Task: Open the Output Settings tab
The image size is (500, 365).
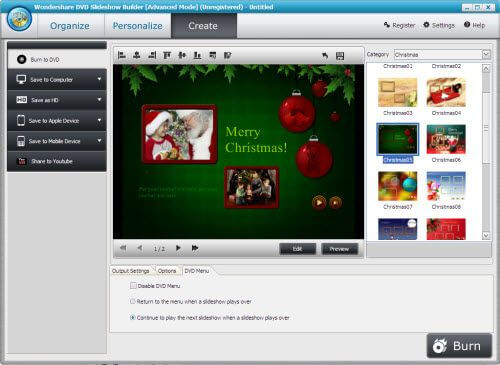Action: pos(131,271)
